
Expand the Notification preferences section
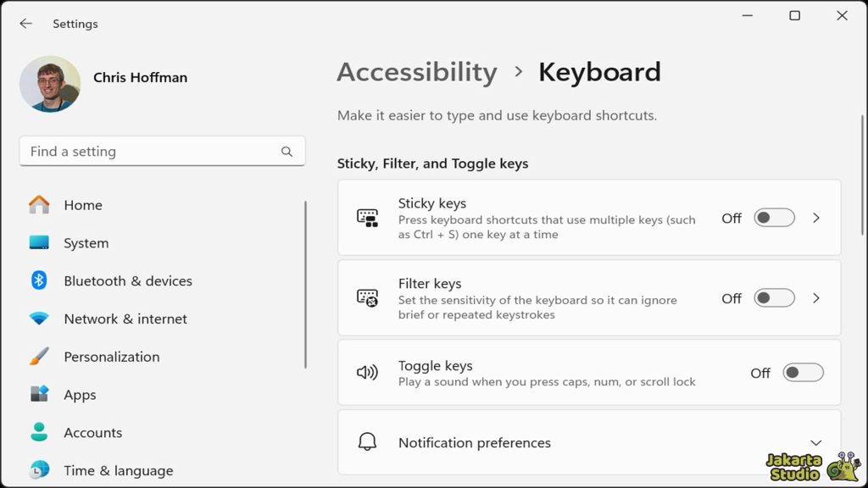click(x=815, y=443)
